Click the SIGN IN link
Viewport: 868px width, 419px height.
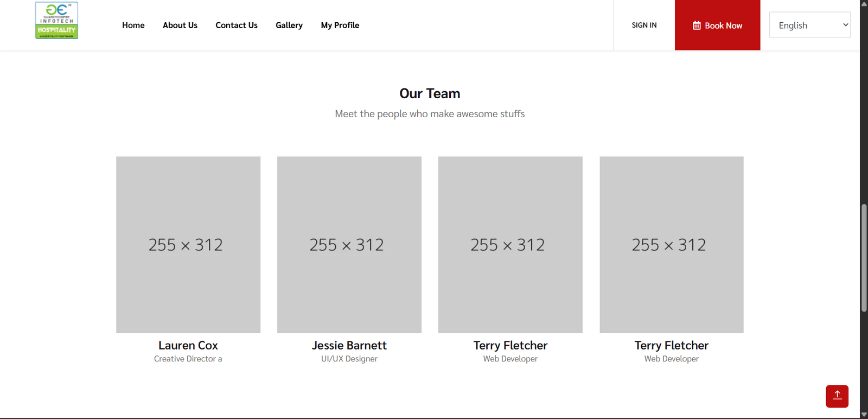point(644,25)
